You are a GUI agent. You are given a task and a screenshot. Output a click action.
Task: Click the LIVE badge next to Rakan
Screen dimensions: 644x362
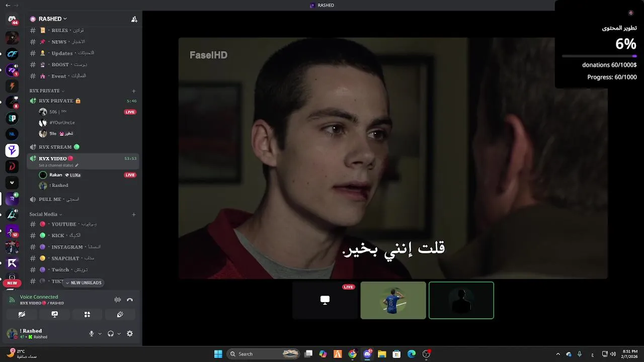130,175
